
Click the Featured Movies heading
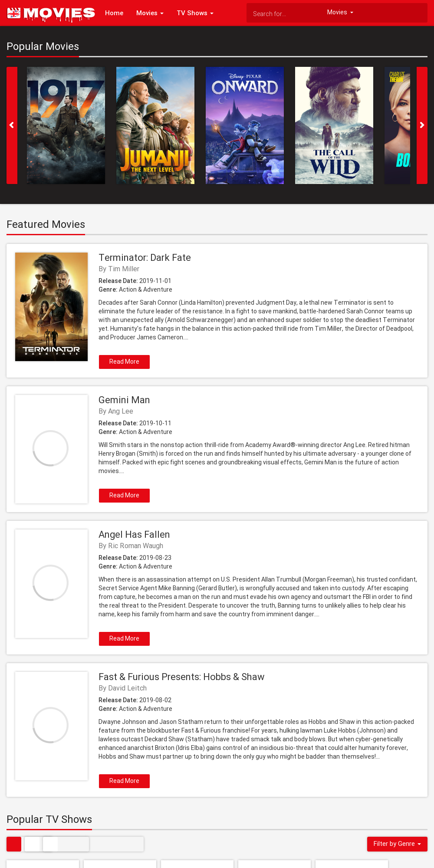(46, 224)
